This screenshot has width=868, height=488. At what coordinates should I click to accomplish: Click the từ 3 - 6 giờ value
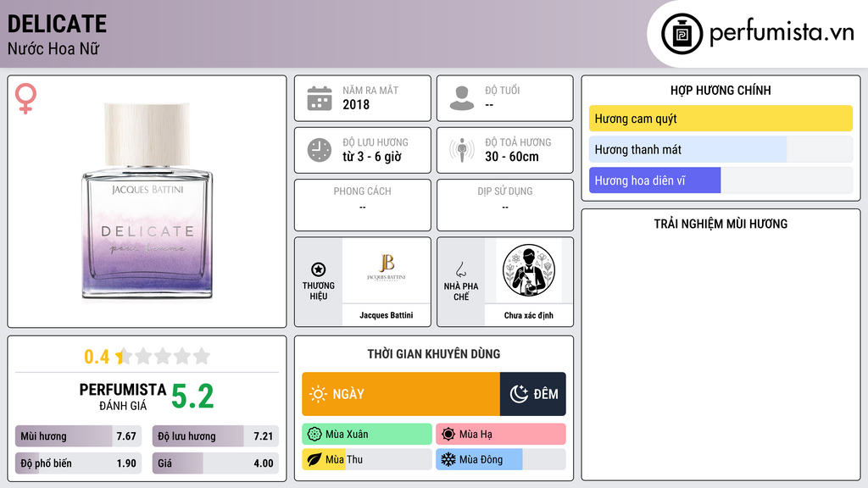pyautogui.click(x=372, y=157)
